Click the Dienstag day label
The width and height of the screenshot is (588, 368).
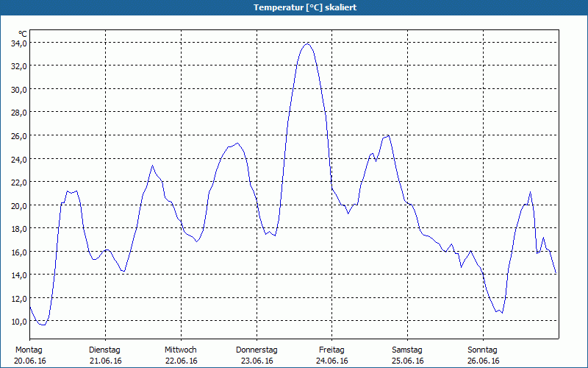(x=104, y=350)
